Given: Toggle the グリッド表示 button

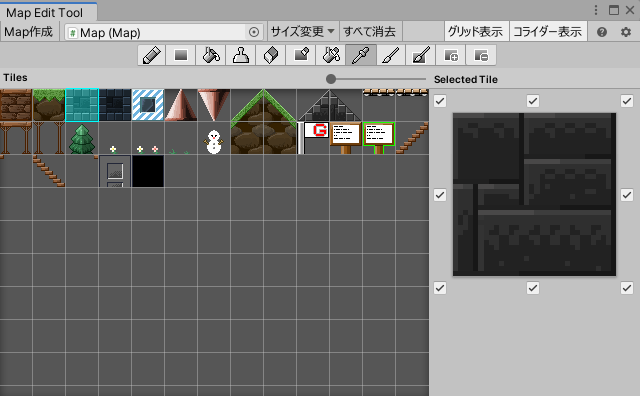Looking at the screenshot, I should [x=476, y=31].
